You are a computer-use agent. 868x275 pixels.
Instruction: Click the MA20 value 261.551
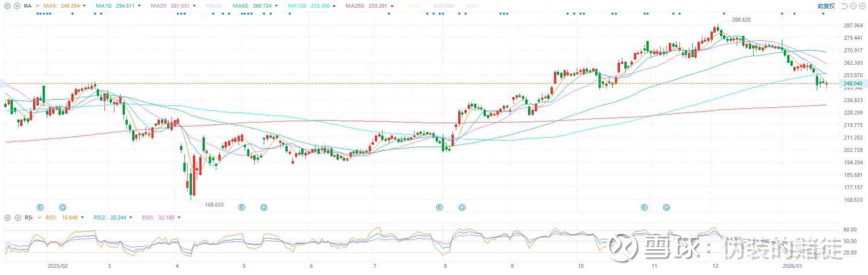(180, 6)
